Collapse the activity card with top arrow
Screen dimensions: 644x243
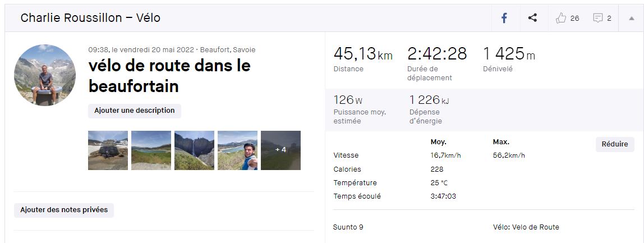tap(632, 18)
